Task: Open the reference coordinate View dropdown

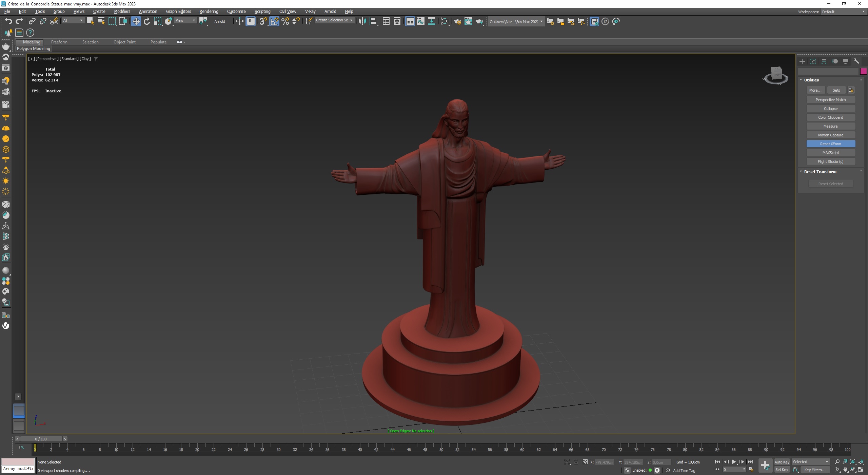Action: [x=185, y=20]
